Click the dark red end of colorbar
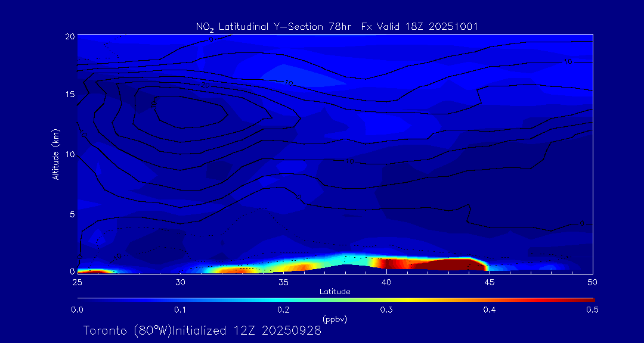This screenshot has height=343, width=644. pos(587,299)
